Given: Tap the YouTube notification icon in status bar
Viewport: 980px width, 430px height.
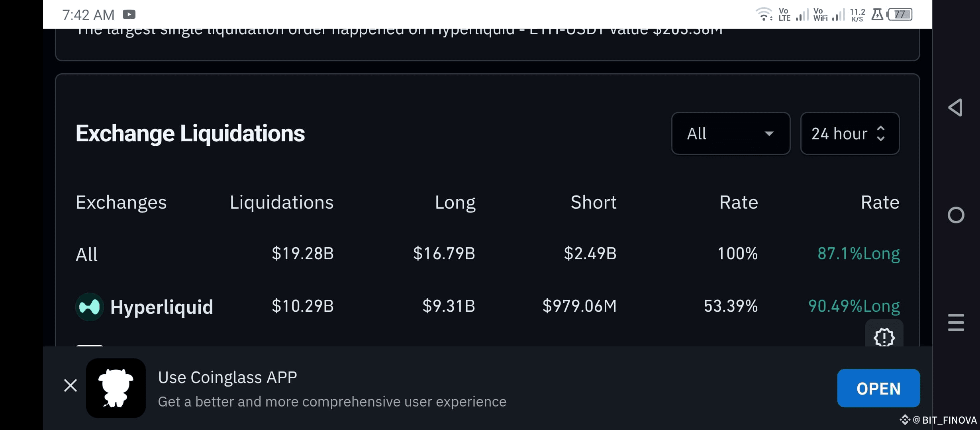Looking at the screenshot, I should 129,15.
